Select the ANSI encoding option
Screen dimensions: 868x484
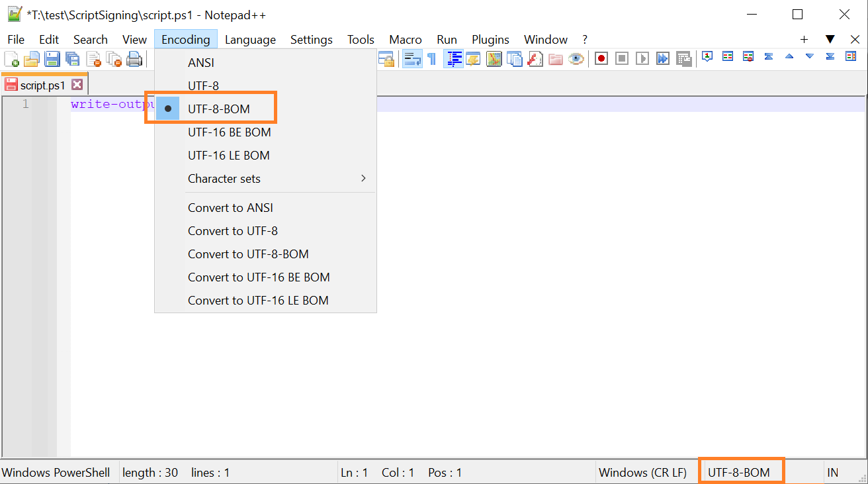click(200, 62)
